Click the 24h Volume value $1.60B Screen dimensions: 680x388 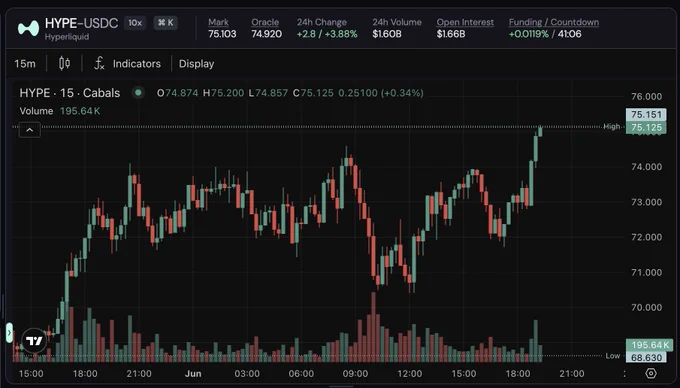[x=387, y=34]
